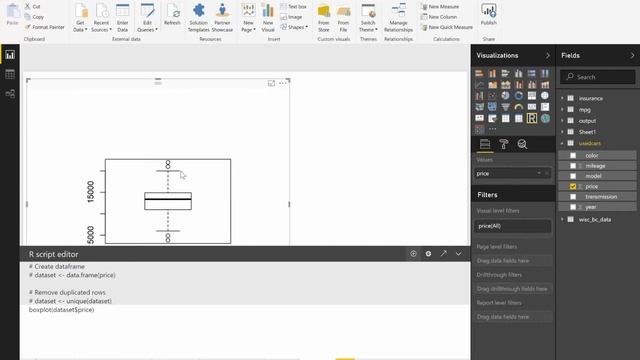Select the Clustered bar chart visualization
Image resolution: width=640 pixels, height=360 pixels.
(x=505, y=73)
